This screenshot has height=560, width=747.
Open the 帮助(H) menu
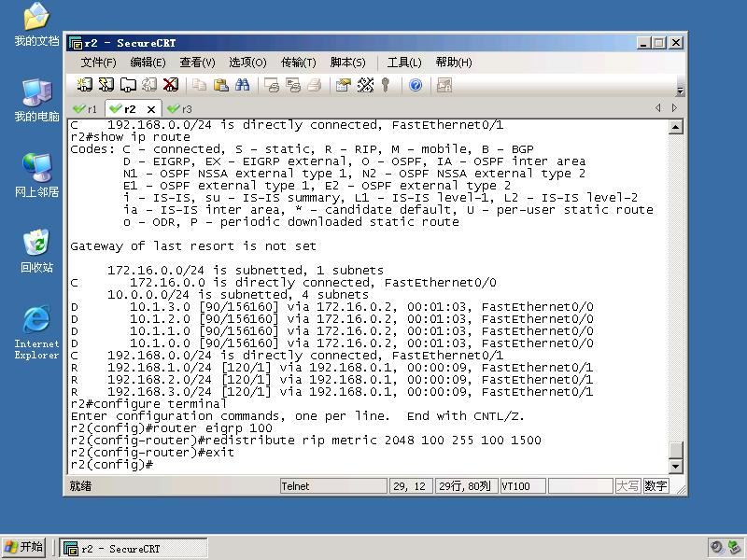(x=454, y=63)
